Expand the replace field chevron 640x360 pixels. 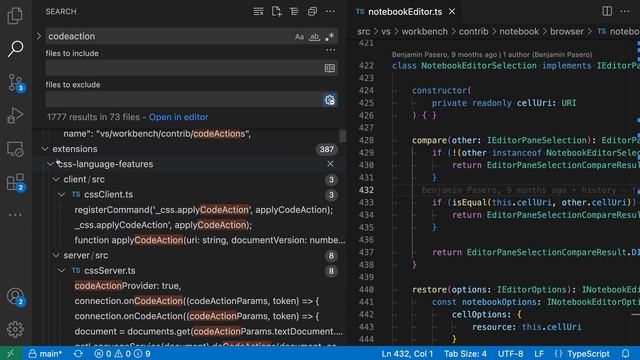click(39, 36)
